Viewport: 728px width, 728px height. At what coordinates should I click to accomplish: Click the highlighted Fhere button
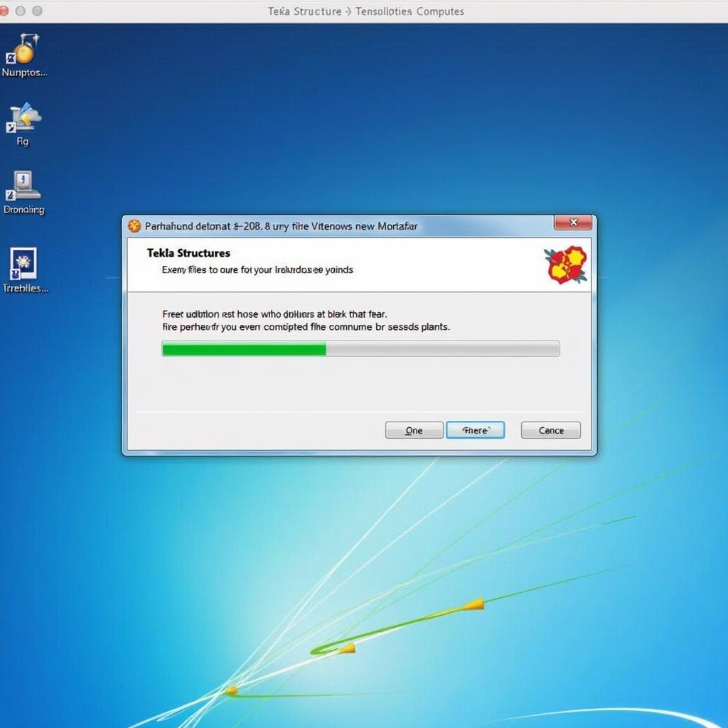tap(476, 430)
